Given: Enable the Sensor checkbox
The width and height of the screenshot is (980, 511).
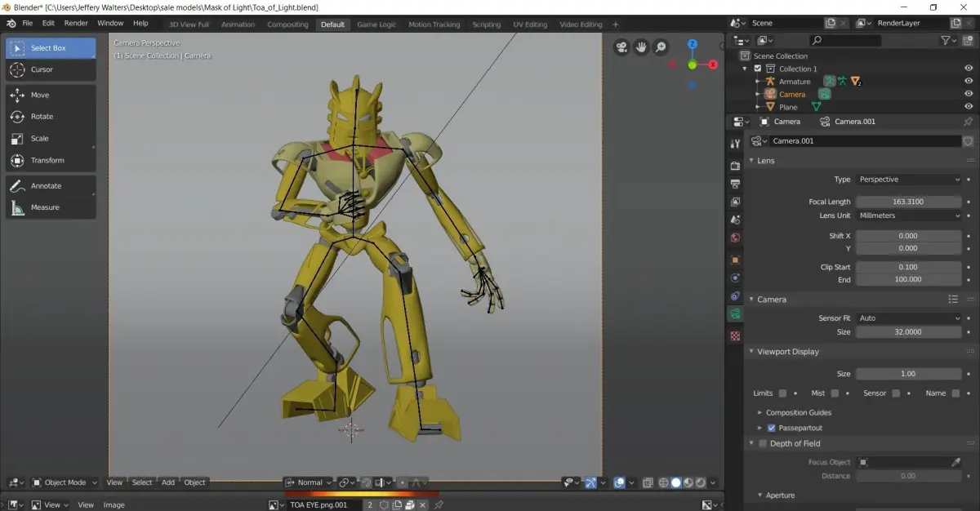Looking at the screenshot, I should [896, 393].
